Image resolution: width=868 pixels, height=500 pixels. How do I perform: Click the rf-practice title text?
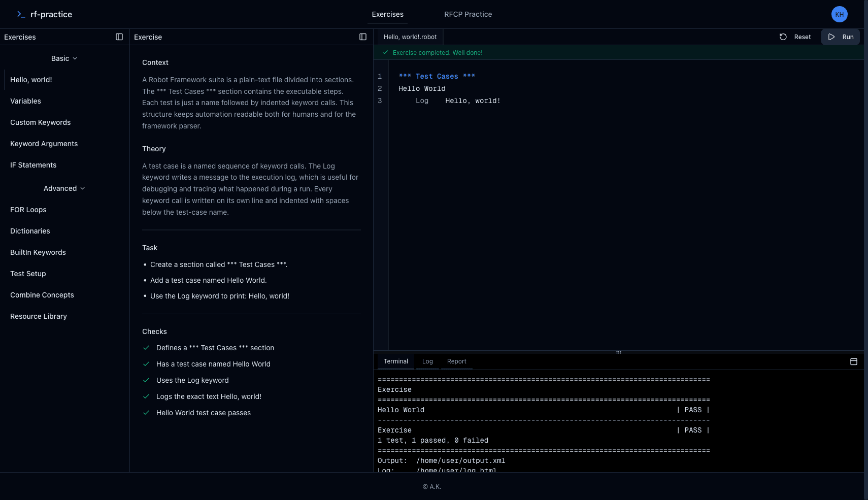tap(51, 14)
